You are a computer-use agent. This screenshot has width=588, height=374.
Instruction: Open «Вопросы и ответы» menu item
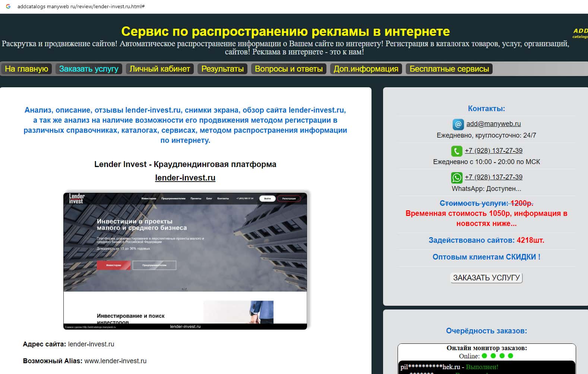[x=289, y=69]
